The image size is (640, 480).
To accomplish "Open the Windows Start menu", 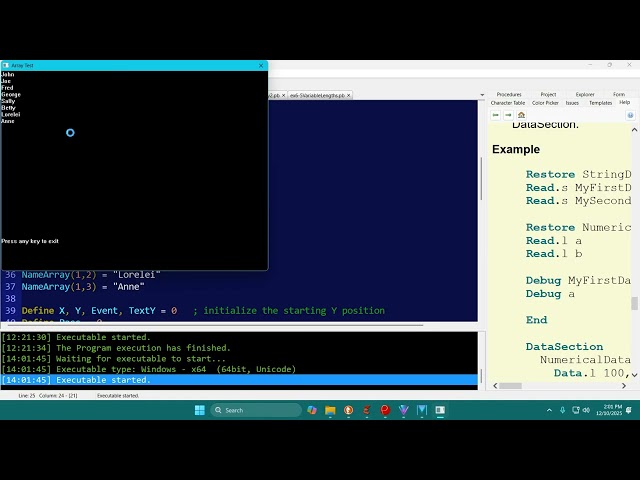I will [x=200, y=410].
